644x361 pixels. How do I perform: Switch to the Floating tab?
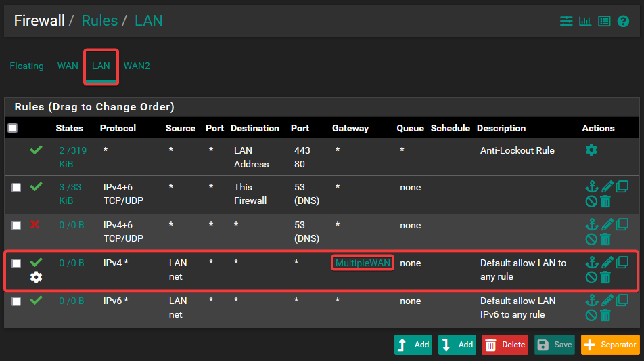tap(26, 66)
